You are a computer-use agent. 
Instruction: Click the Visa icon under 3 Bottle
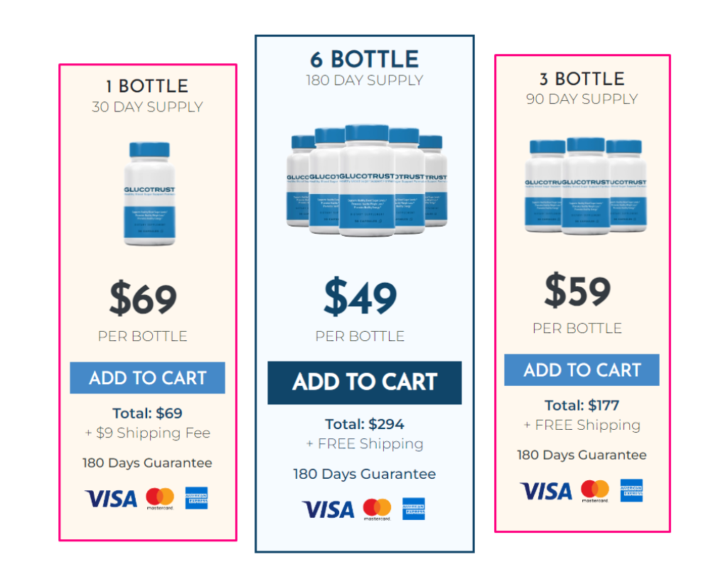point(546,491)
